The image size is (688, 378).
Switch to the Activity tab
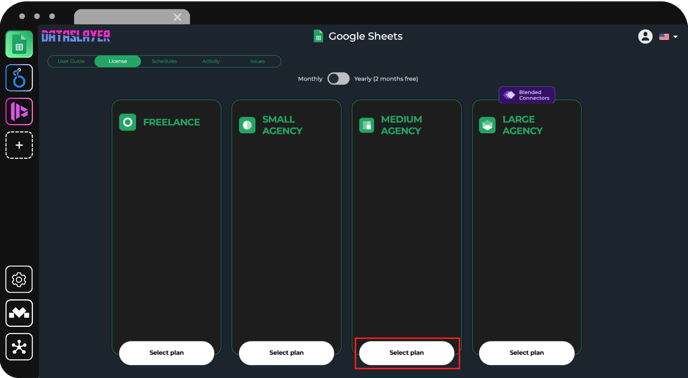pos(211,61)
